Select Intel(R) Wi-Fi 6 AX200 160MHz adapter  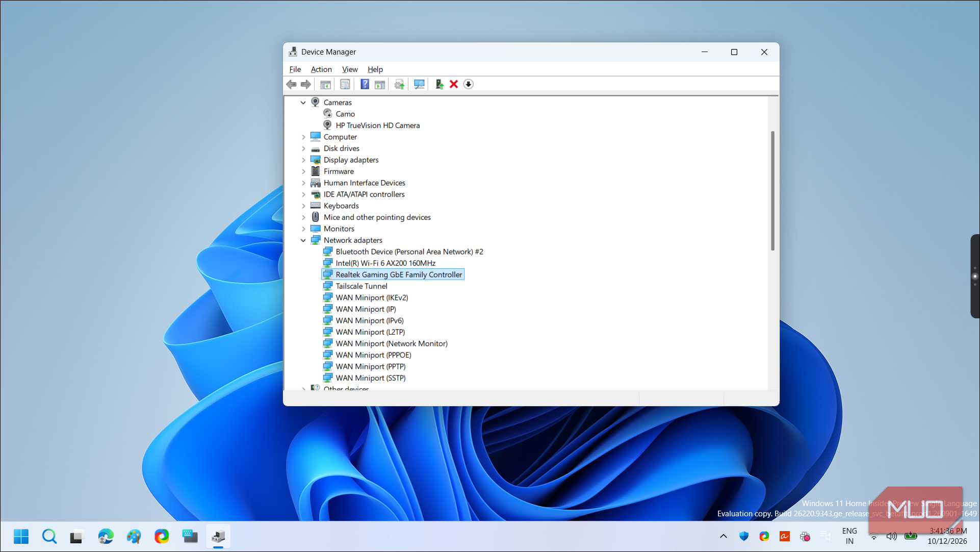tap(385, 263)
